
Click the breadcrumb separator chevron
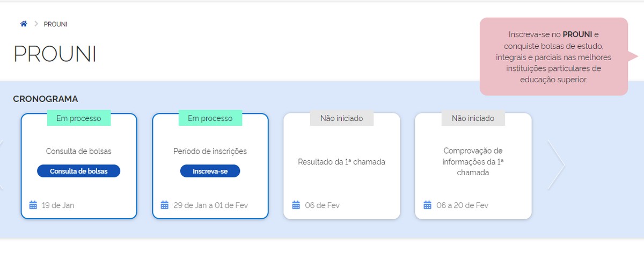[36, 24]
